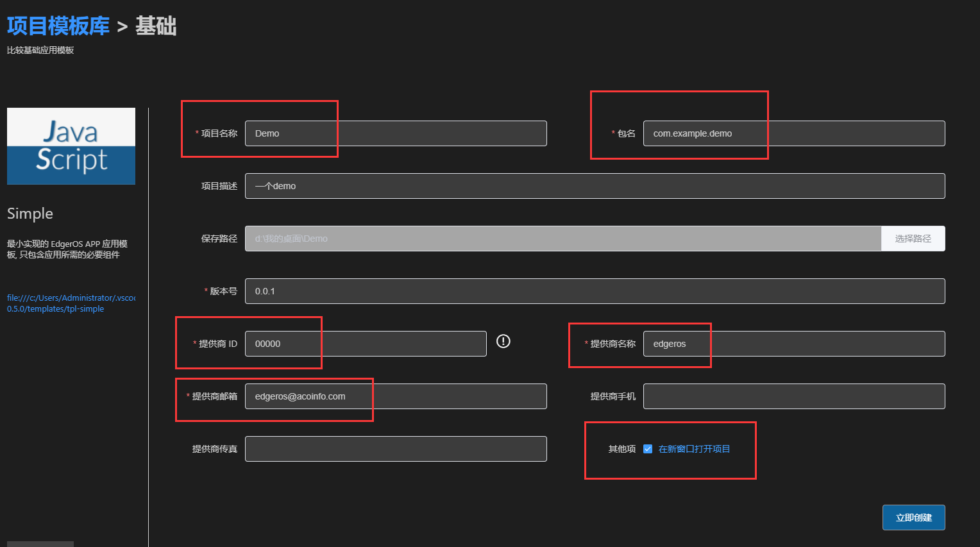
Task: Click the 提供商手机 label
Action: pos(612,396)
